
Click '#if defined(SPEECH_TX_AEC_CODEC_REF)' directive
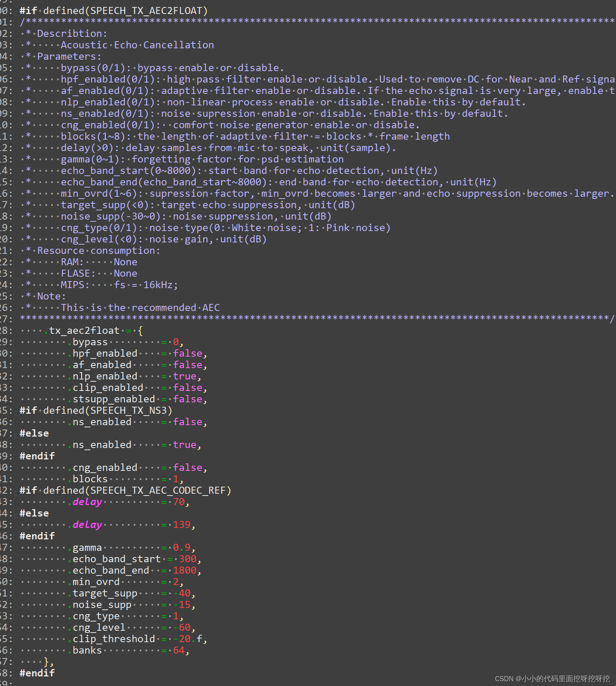(125, 490)
